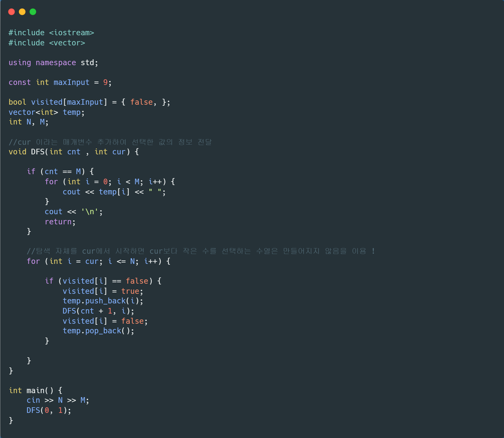
Task: Click the 'vector<int> temp;' line
Action: [x=47, y=112]
